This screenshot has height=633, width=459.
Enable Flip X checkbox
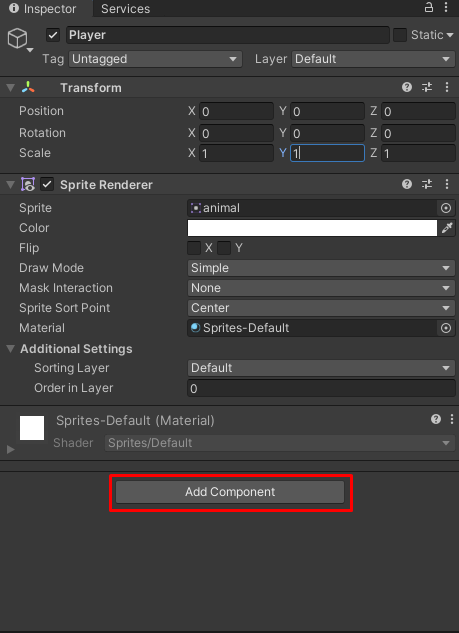click(194, 248)
